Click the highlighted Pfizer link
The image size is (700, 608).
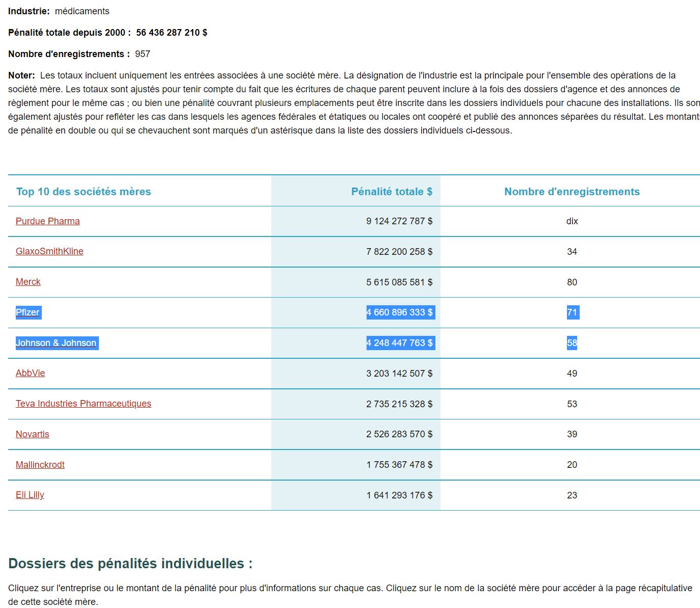28,312
